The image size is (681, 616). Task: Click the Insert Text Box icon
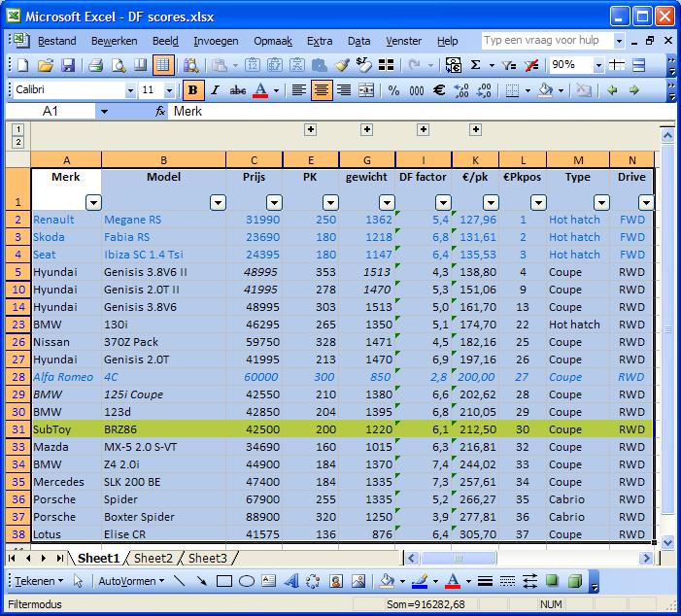coord(269,581)
